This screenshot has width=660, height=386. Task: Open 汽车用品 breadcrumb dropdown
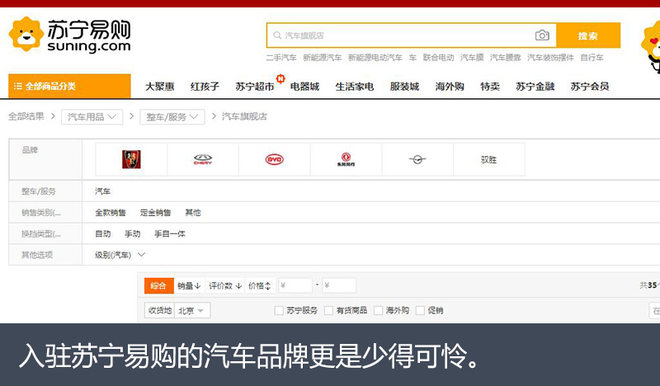point(92,117)
